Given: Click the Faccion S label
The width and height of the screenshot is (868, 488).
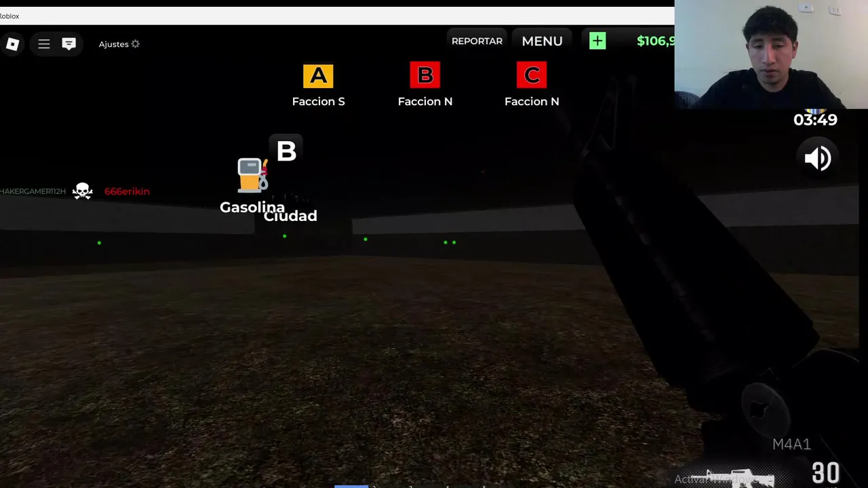Looking at the screenshot, I should click(318, 101).
